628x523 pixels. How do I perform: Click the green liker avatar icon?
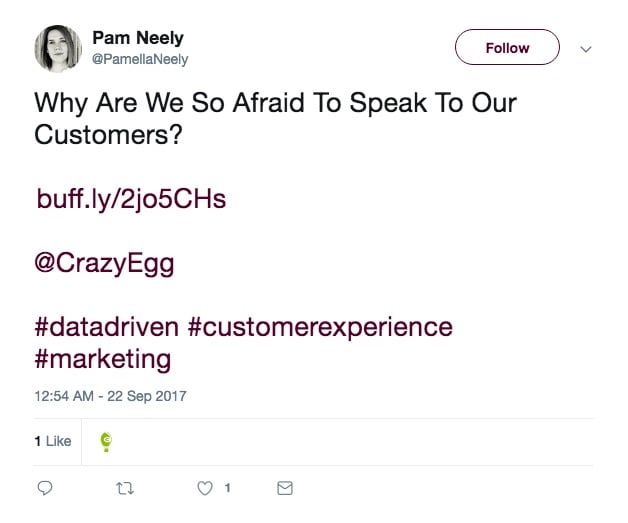point(106,440)
